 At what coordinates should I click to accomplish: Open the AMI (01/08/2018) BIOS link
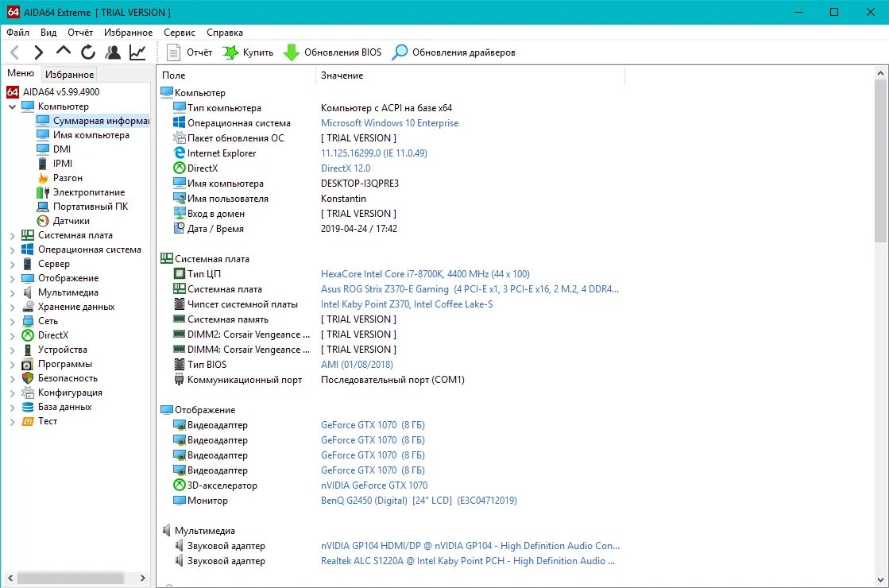pyautogui.click(x=357, y=365)
